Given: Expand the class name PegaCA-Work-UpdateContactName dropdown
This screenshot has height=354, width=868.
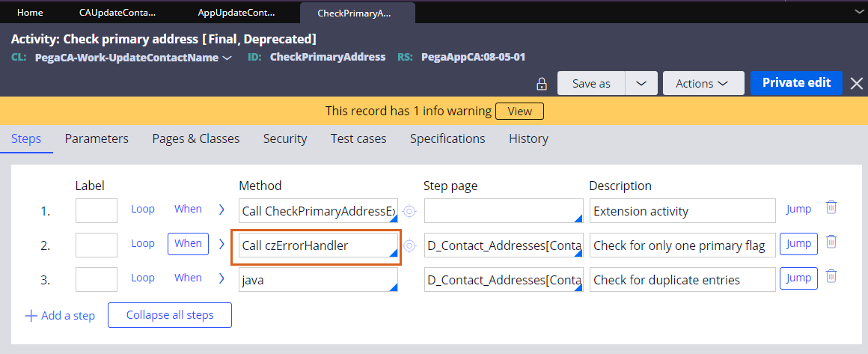Looking at the screenshot, I should click(227, 58).
